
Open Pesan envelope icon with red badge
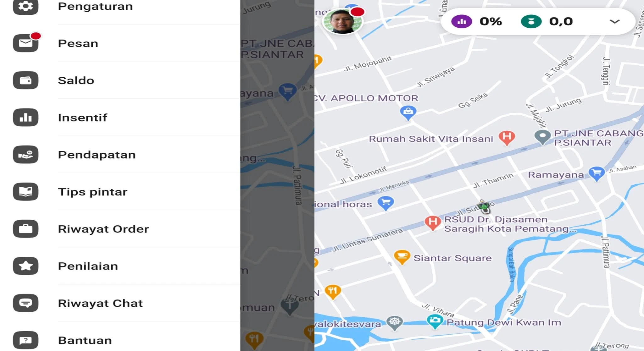click(x=25, y=43)
